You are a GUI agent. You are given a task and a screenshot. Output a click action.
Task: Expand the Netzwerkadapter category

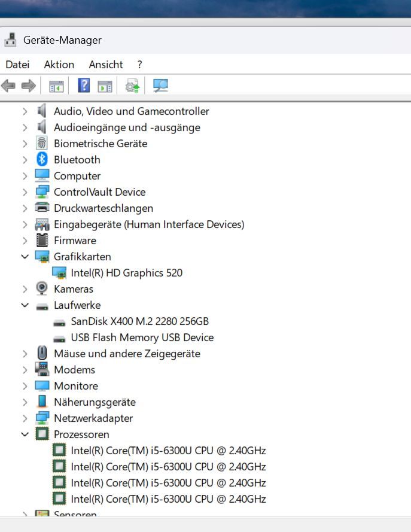click(x=25, y=418)
